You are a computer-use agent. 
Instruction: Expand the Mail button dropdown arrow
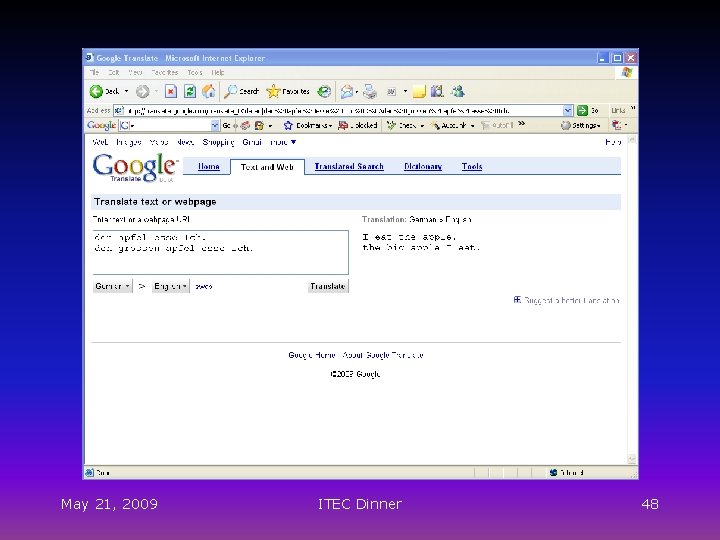[x=357, y=92]
